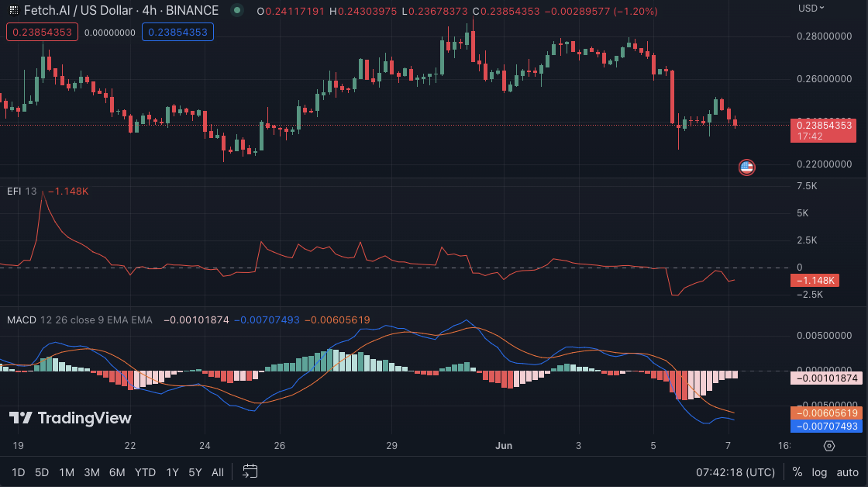This screenshot has height=487, width=868.
Task: Toggle auto scale on the price axis
Action: pyautogui.click(x=846, y=471)
